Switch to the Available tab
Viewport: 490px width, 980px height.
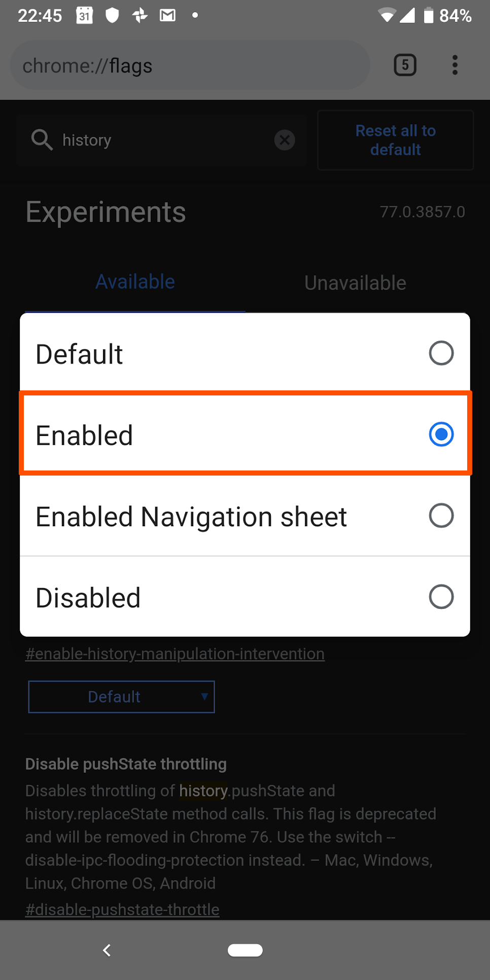coord(135,282)
